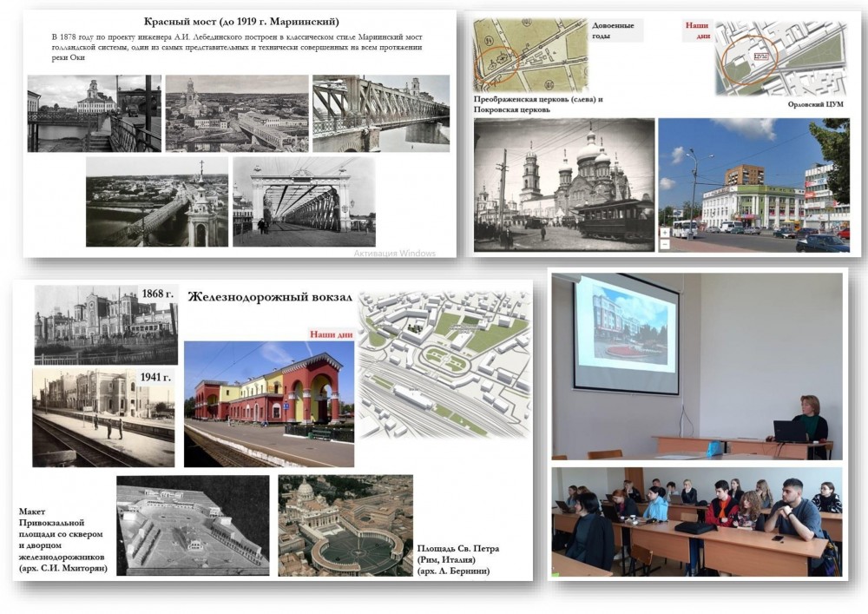
Task: Click the 'Активация Windows' watermark text
Action: point(394,254)
